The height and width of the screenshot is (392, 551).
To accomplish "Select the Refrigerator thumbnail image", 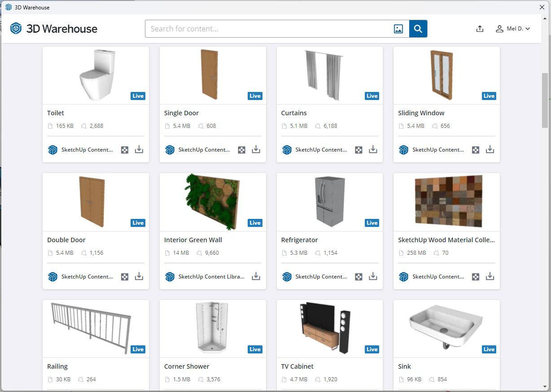I will pos(330,202).
